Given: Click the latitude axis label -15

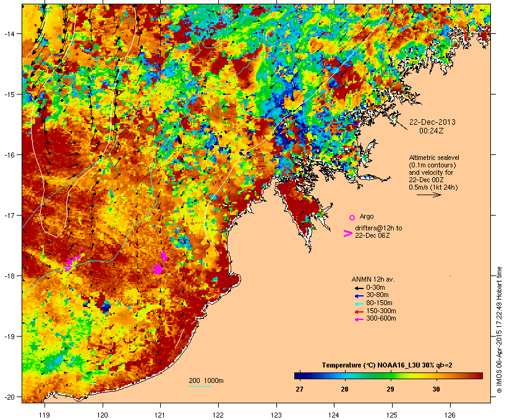Looking at the screenshot, I should (9, 94).
